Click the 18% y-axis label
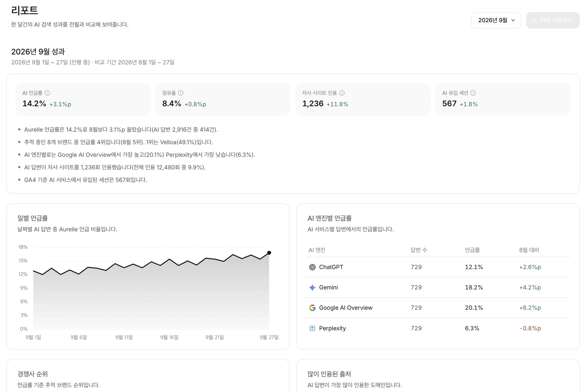Viewport: 586px width, 392px height. (x=23, y=247)
